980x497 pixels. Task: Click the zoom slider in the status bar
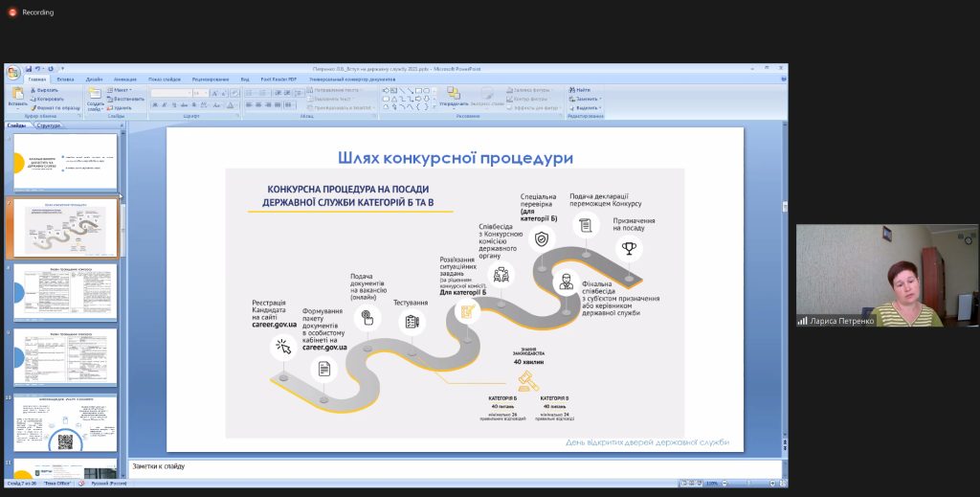point(746,484)
